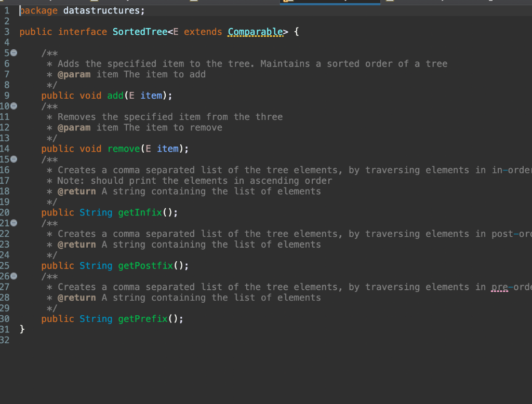The width and height of the screenshot is (532, 404).
Task: Click the String return type on line 25
Action: 96,265
